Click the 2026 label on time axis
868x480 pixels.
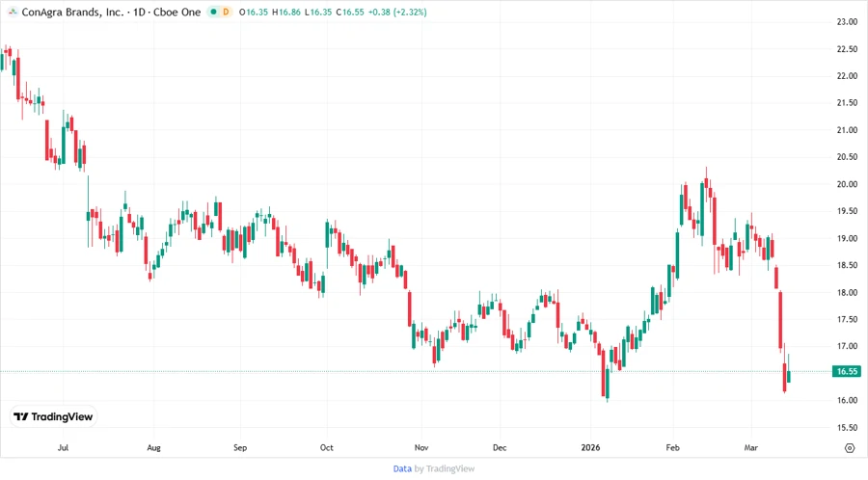[590, 448]
